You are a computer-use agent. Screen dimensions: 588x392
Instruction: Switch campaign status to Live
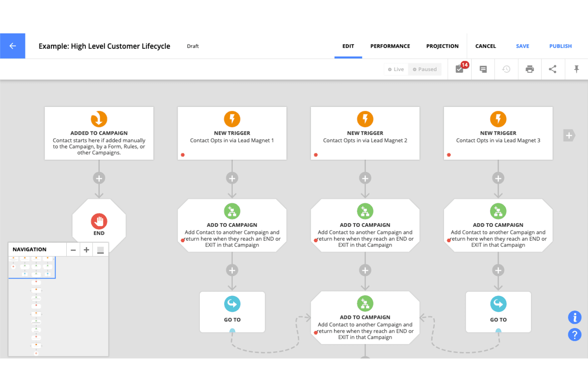pos(396,69)
